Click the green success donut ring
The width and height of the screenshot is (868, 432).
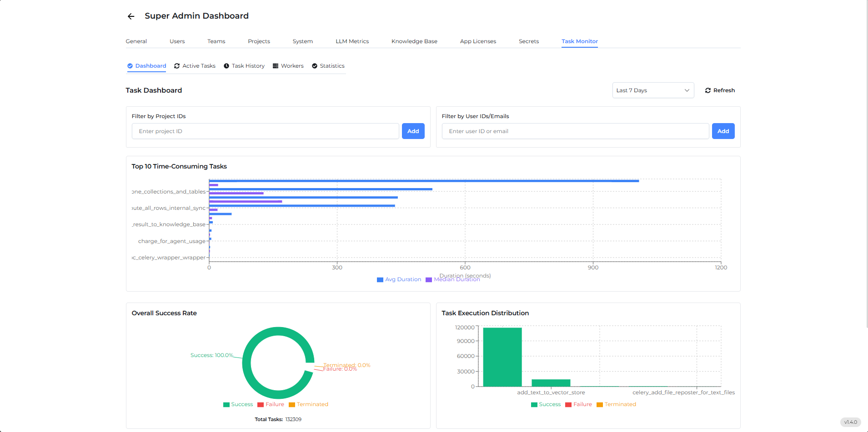246,363
